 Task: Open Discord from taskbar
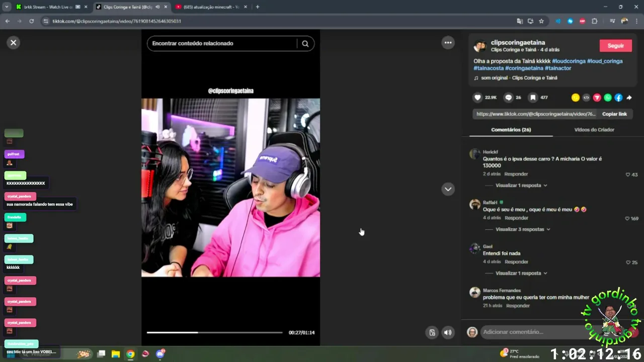click(x=160, y=354)
